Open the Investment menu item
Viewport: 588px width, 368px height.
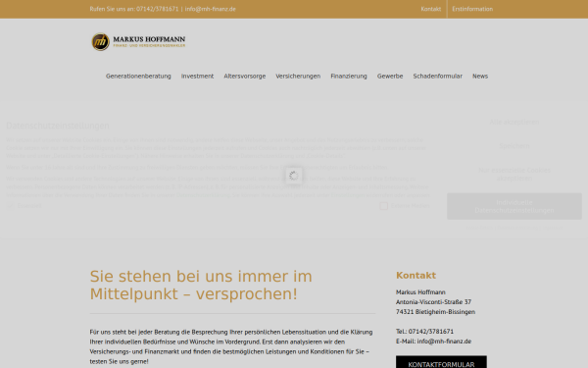coord(197,77)
